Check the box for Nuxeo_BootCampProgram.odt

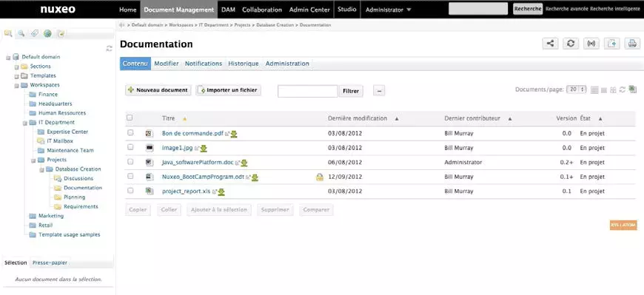click(x=130, y=176)
